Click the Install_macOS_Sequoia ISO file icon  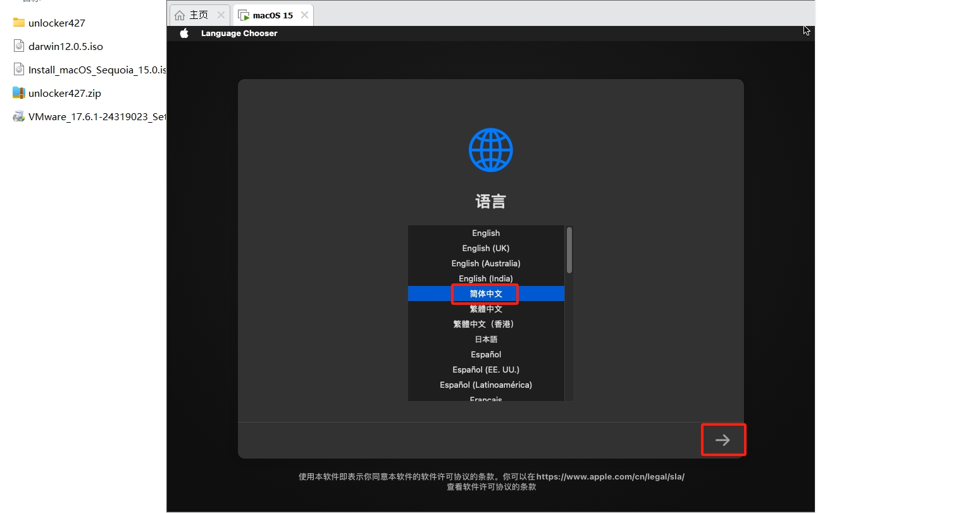pyautogui.click(x=19, y=70)
